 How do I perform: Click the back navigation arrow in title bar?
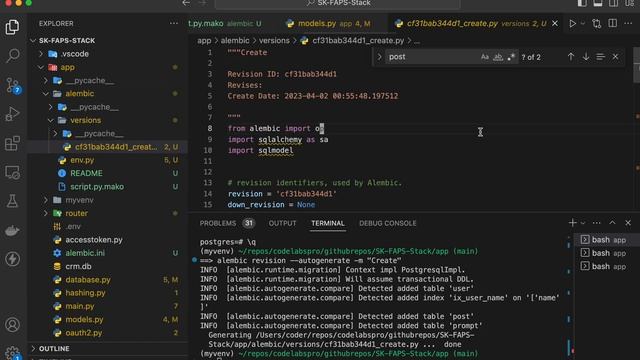point(186,3)
